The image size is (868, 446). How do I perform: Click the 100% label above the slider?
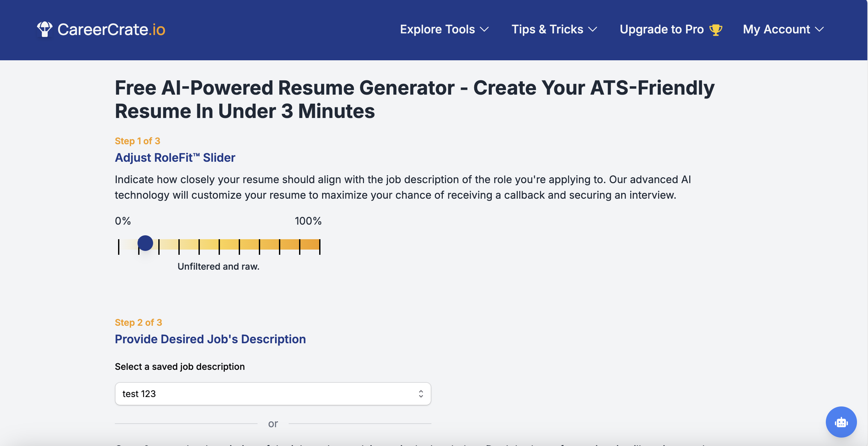point(307,221)
